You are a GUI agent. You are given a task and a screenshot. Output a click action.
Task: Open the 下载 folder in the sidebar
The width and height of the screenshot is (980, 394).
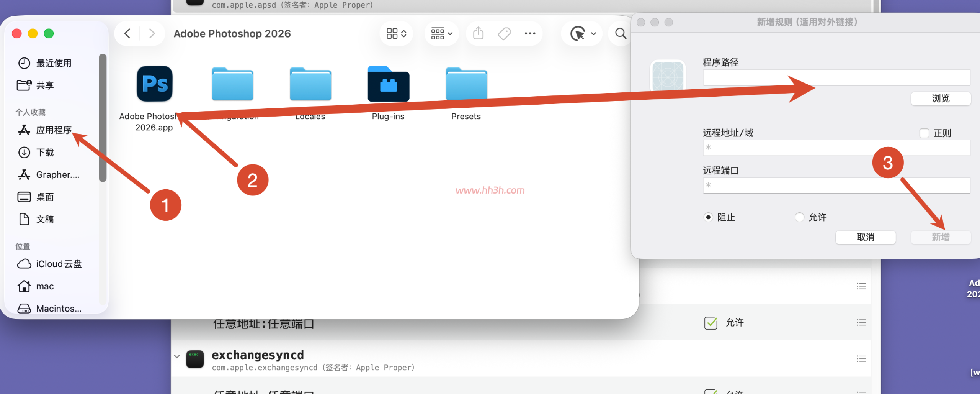(36, 153)
